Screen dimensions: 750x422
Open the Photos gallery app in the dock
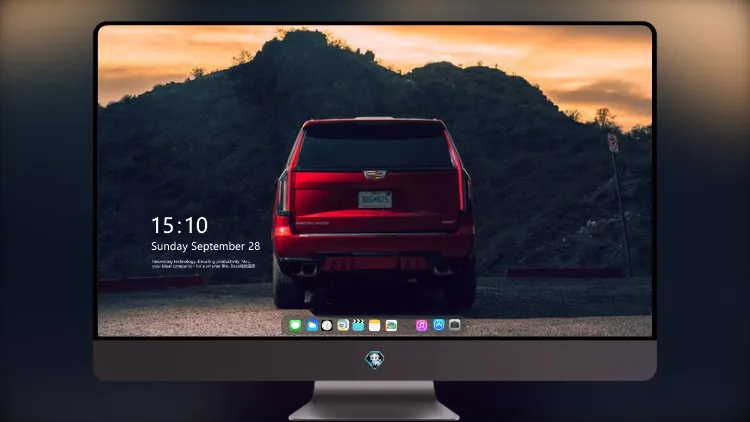pyautogui.click(x=391, y=325)
